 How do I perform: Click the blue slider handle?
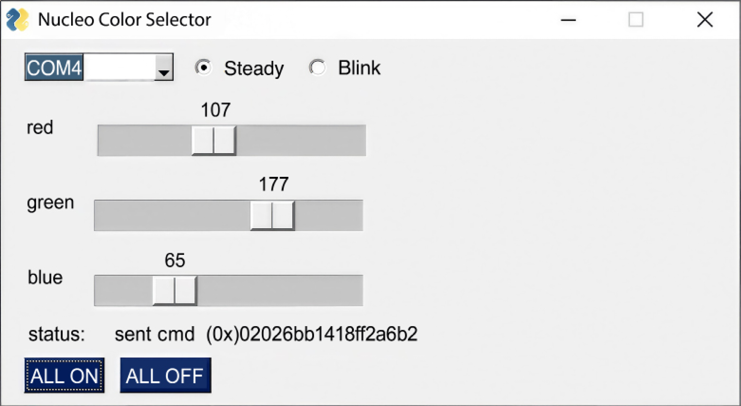(x=174, y=290)
